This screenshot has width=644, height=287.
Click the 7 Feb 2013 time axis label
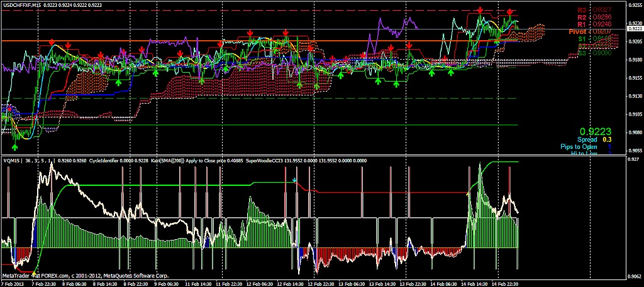click(13, 283)
